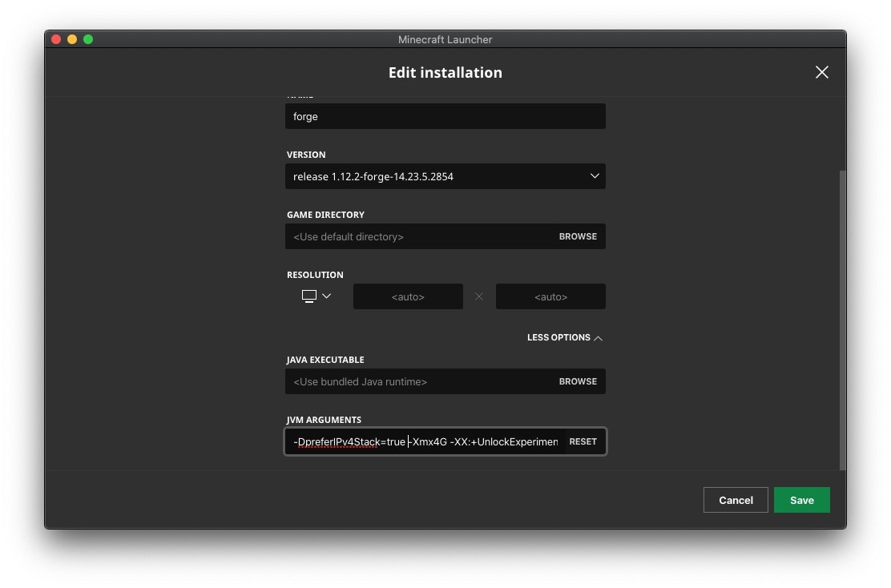The height and width of the screenshot is (588, 891).
Task: Click the chevron arrow in Version dropdown
Action: [x=595, y=176]
